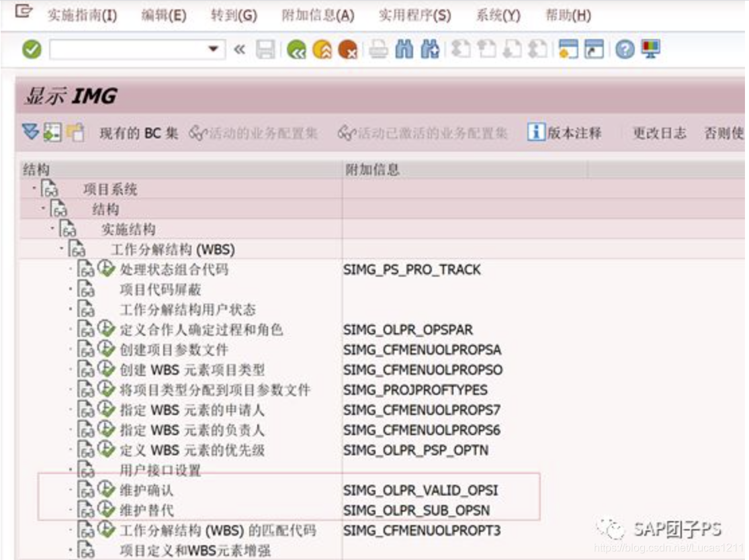This screenshot has height=560, width=749.
Task: Expand the 项目定义和WBS元素增强 node
Action: (x=71, y=549)
